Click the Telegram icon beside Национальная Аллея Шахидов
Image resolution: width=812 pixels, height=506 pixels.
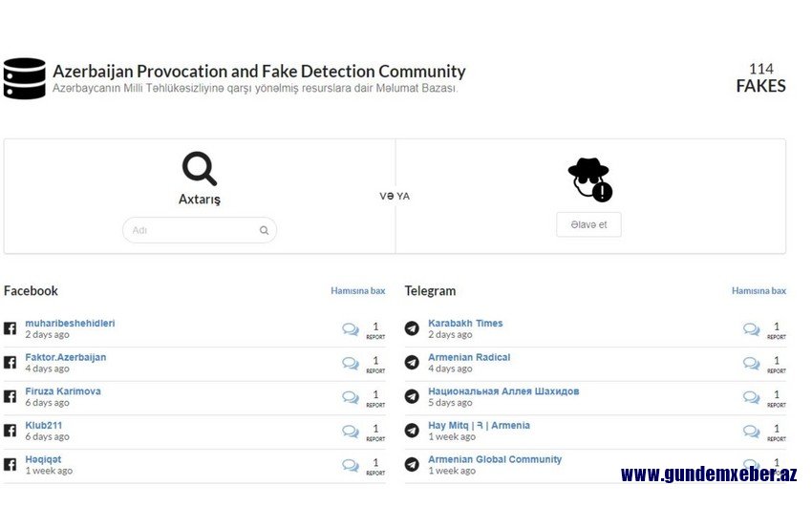click(412, 397)
